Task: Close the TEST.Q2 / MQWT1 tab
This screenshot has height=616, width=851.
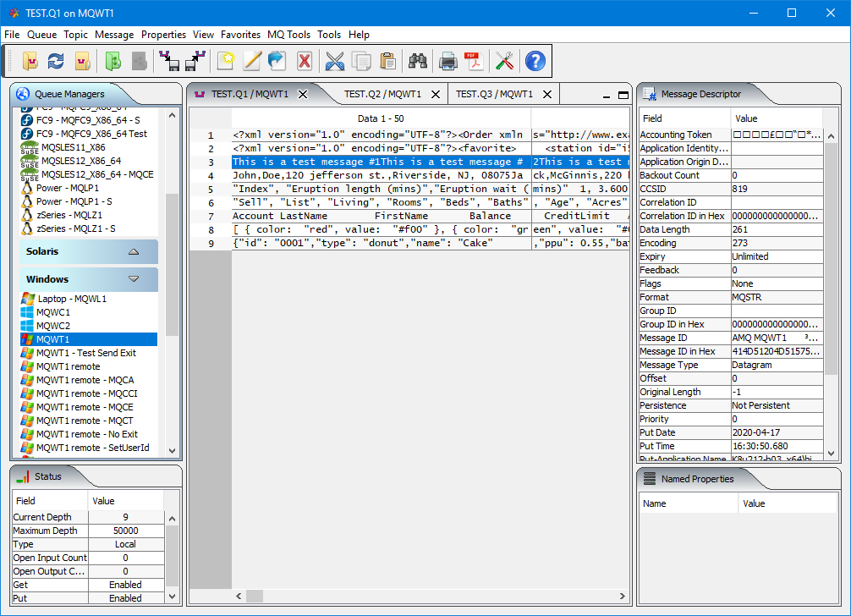Action: pyautogui.click(x=436, y=95)
